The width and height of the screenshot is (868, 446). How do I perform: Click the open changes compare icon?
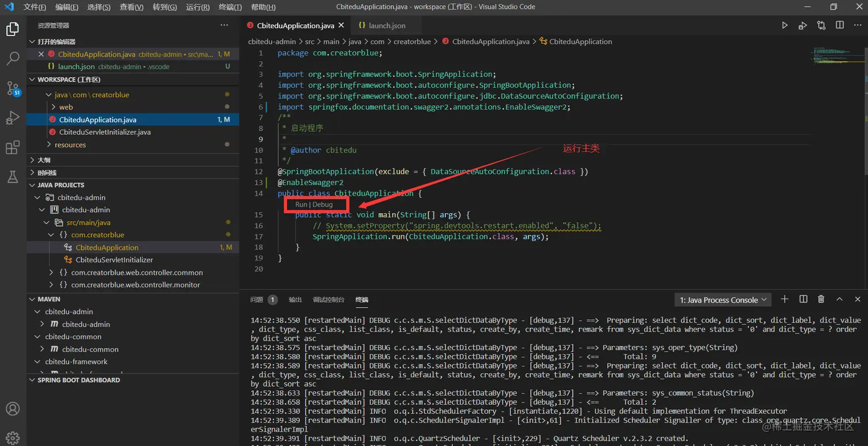click(821, 25)
